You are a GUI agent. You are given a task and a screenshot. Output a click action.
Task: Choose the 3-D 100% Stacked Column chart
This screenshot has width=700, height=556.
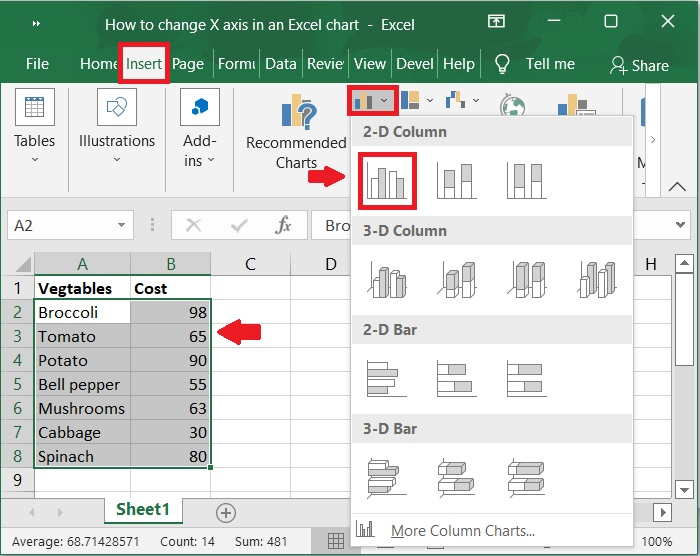(527, 280)
